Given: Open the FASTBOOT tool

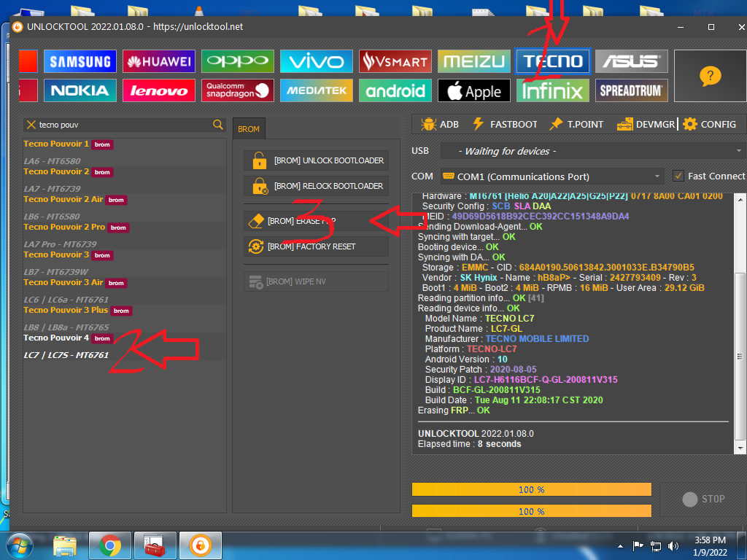Looking at the screenshot, I should tap(505, 124).
